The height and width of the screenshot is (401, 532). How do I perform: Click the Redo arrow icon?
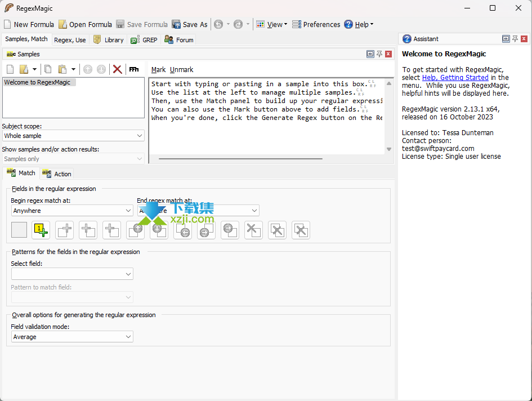(x=238, y=24)
